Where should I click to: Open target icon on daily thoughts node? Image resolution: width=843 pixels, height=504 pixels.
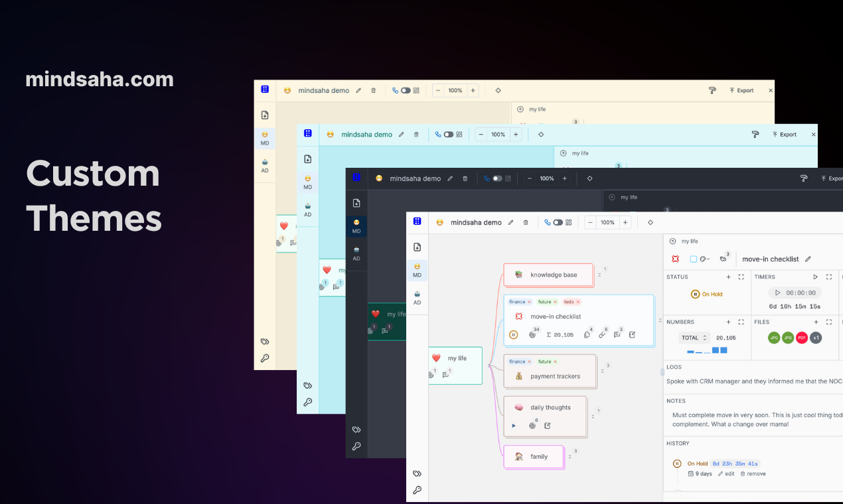pos(532,426)
